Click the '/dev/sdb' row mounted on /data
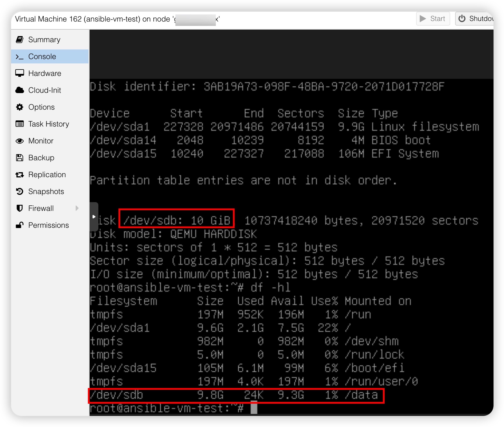Image resolution: width=504 pixels, height=427 pixels. [x=234, y=395]
